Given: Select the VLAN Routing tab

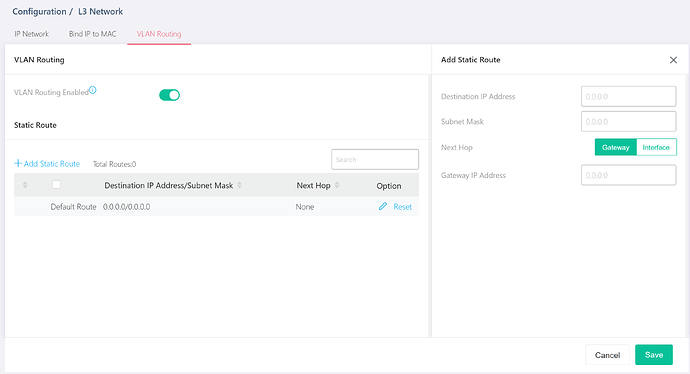Looking at the screenshot, I should click(159, 34).
